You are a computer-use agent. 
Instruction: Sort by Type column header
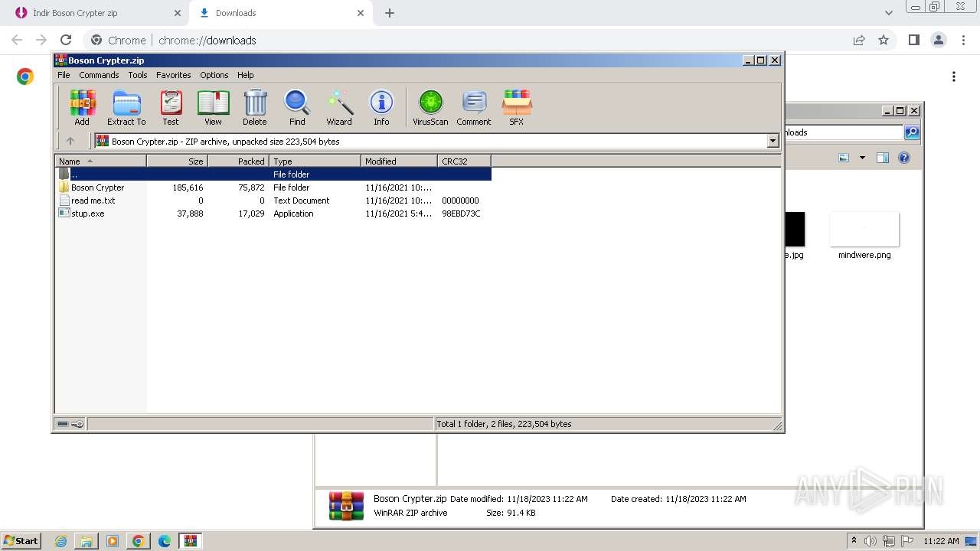[x=315, y=161]
